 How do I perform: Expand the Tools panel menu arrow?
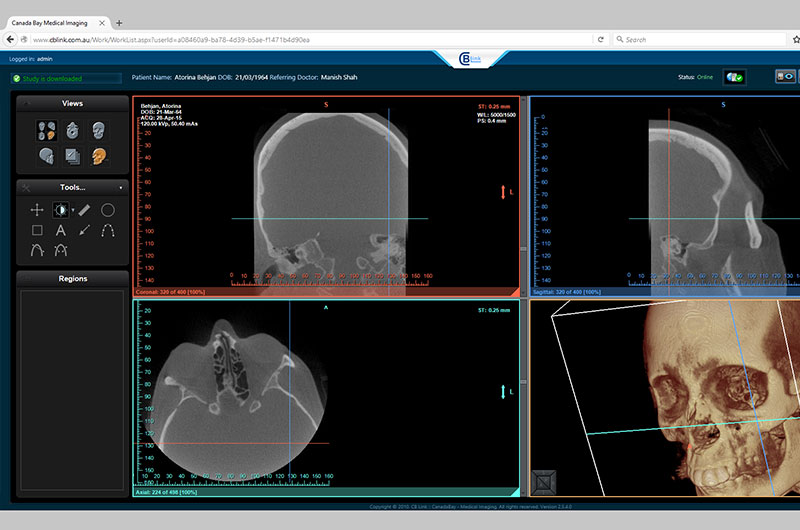(121, 188)
